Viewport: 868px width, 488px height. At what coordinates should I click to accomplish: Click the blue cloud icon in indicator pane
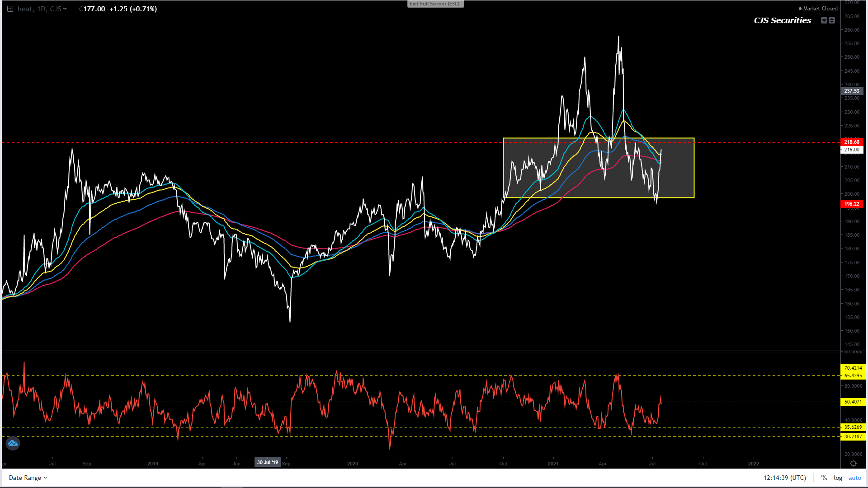(x=13, y=443)
